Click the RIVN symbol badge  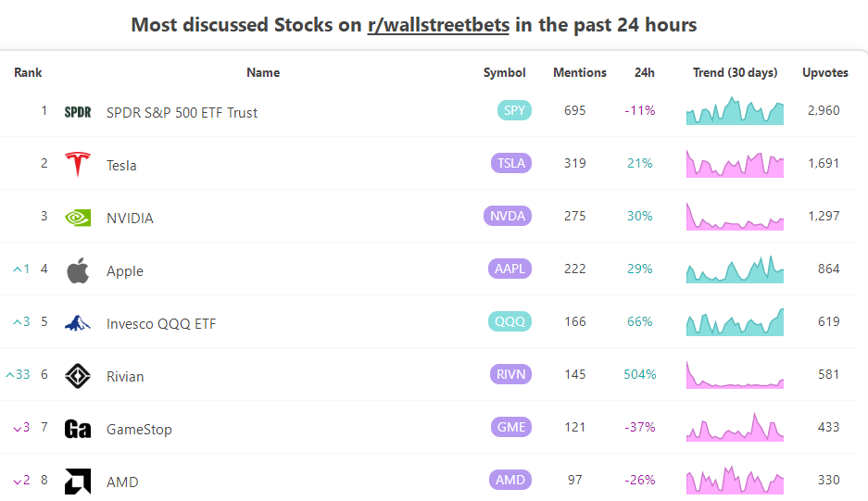[510, 375]
